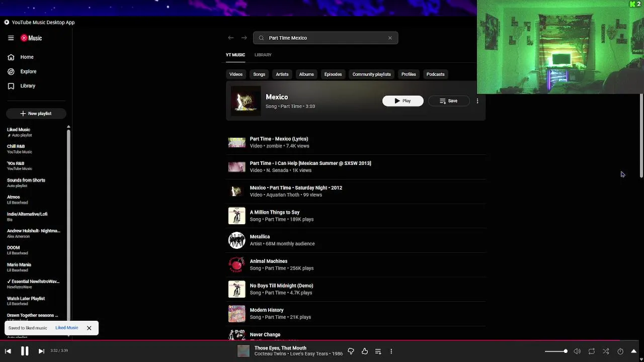This screenshot has height=362, width=644.
Task: Click the Mexico album art thumbnail
Action: pyautogui.click(x=246, y=101)
